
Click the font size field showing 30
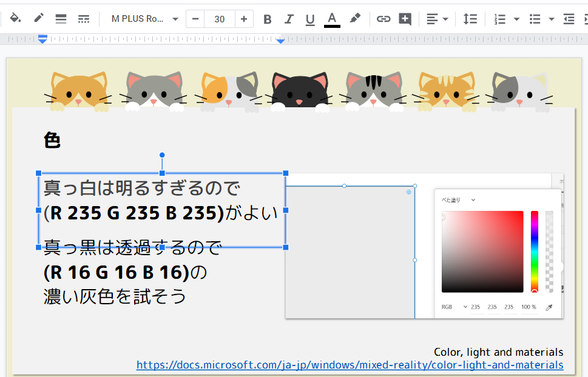[x=220, y=19]
